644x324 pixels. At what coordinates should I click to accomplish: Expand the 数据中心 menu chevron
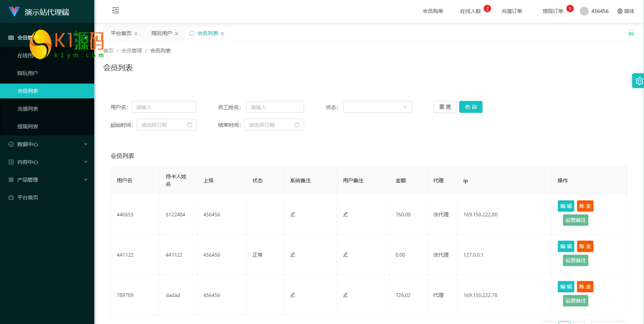point(86,144)
